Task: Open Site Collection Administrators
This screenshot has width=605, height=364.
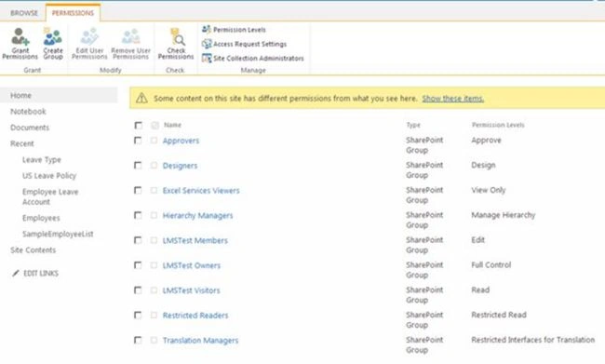Action: click(x=253, y=59)
